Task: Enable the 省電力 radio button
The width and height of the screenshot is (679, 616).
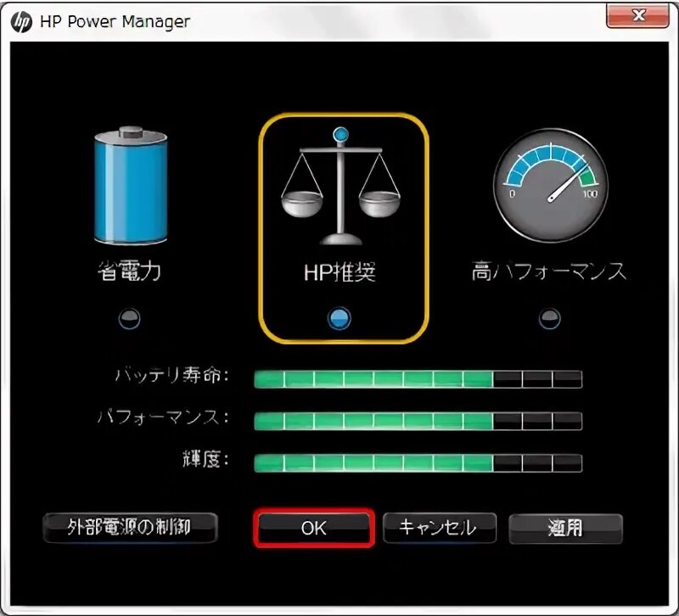Action: pyautogui.click(x=130, y=319)
